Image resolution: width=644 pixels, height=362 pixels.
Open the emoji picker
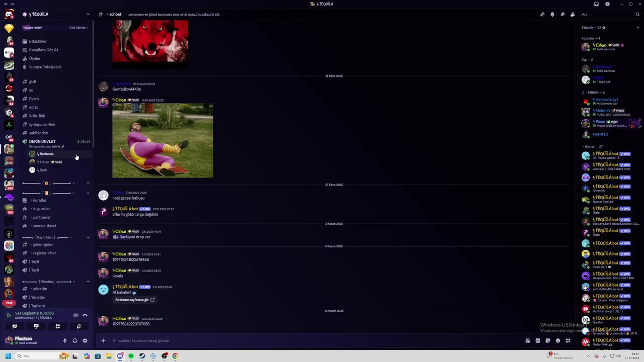(x=557, y=340)
